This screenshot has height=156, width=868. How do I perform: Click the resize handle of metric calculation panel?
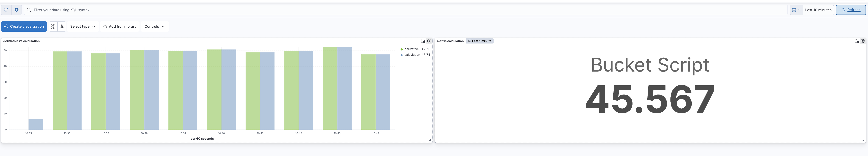(x=863, y=140)
